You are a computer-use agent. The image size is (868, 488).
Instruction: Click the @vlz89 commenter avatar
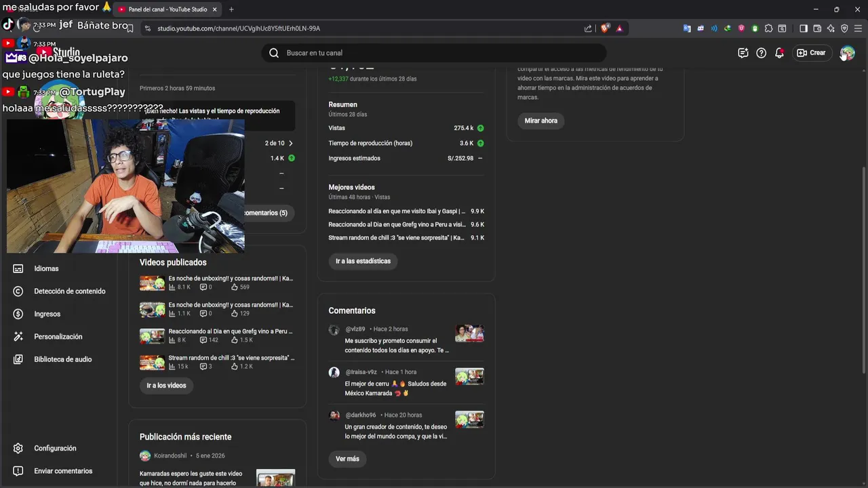pyautogui.click(x=334, y=330)
